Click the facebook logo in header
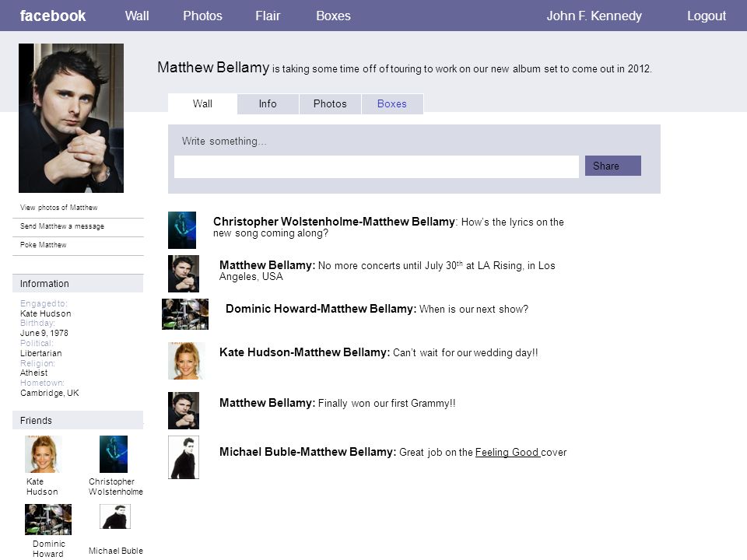This screenshot has height=560, width=747. coord(52,16)
